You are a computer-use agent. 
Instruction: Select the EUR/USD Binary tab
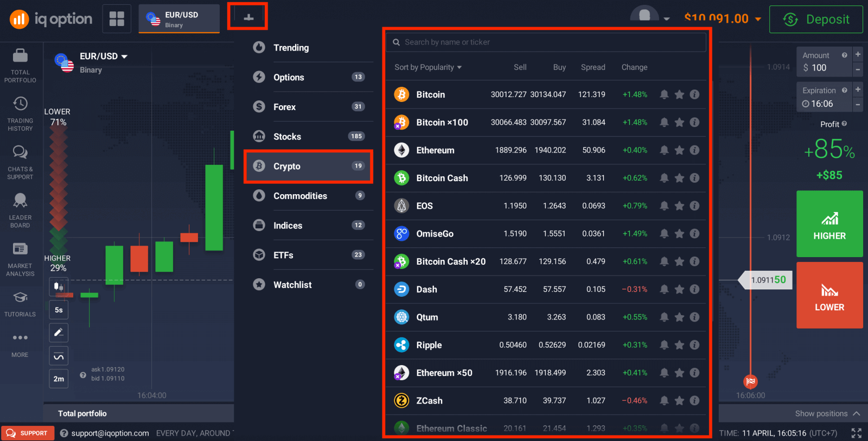(x=179, y=19)
